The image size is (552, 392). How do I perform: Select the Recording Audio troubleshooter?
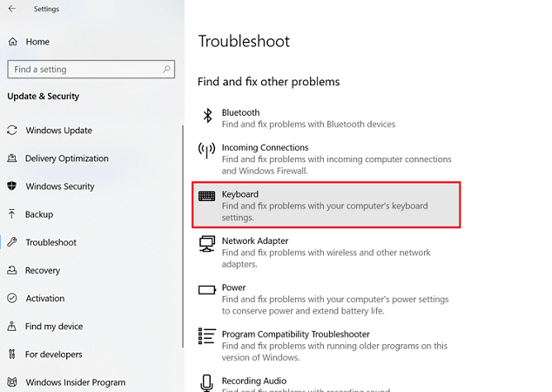[x=254, y=381]
